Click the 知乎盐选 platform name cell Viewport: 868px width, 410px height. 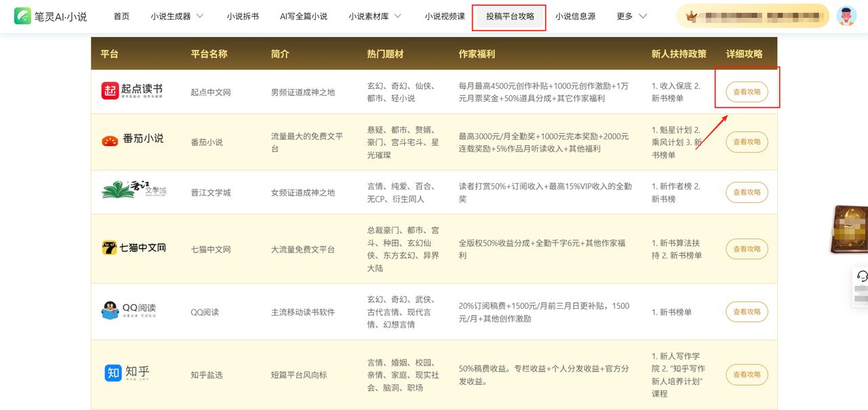(x=207, y=375)
